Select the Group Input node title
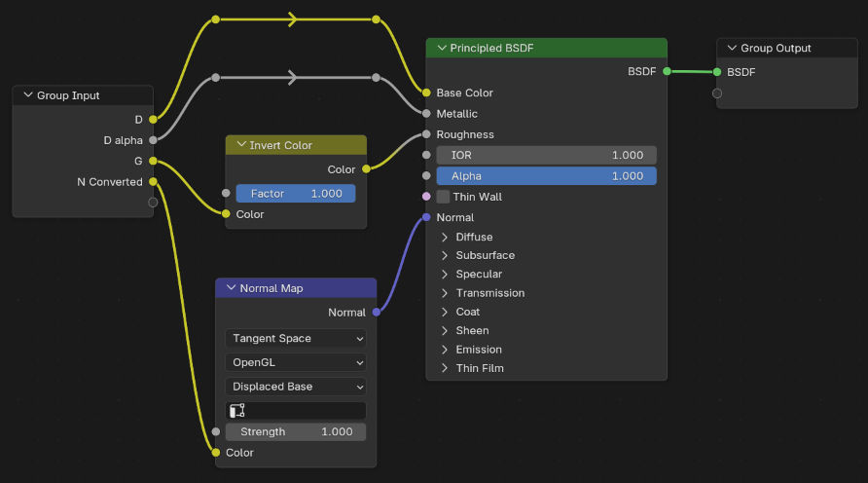The width and height of the screenshot is (868, 483). [68, 95]
